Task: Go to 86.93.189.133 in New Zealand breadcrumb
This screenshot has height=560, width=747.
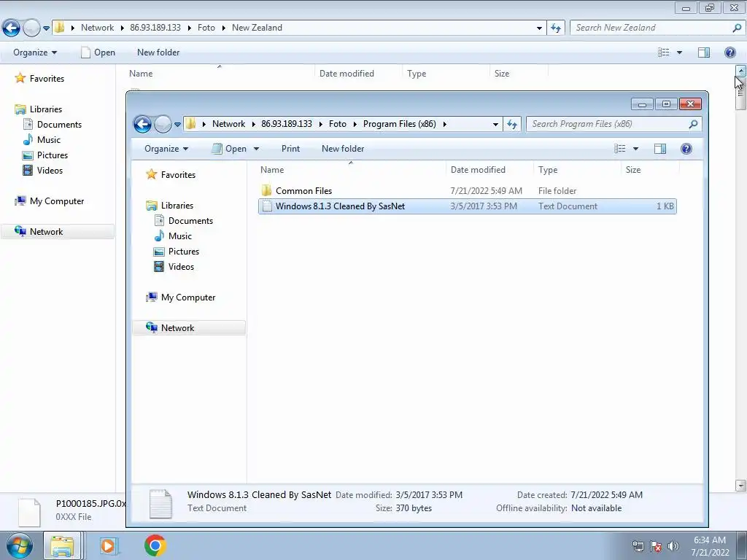Action: [x=155, y=28]
